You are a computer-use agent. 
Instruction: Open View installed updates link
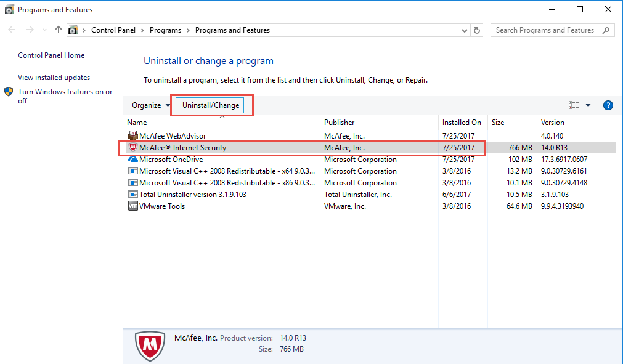pos(54,78)
